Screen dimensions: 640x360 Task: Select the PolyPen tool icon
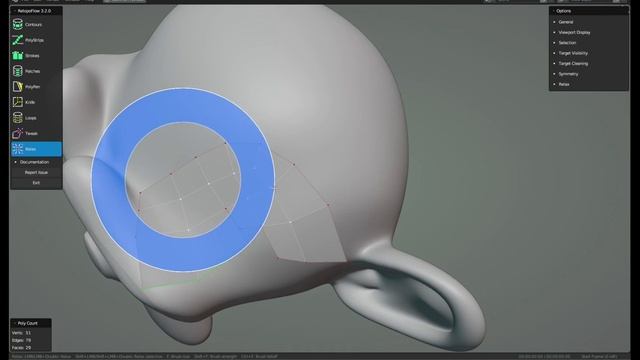(x=18, y=87)
